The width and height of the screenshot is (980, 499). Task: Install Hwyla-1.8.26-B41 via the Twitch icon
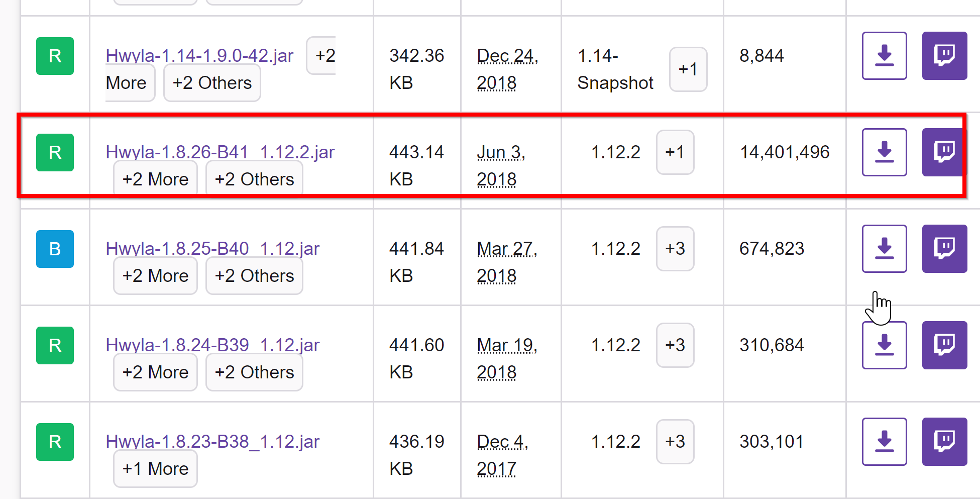(944, 152)
